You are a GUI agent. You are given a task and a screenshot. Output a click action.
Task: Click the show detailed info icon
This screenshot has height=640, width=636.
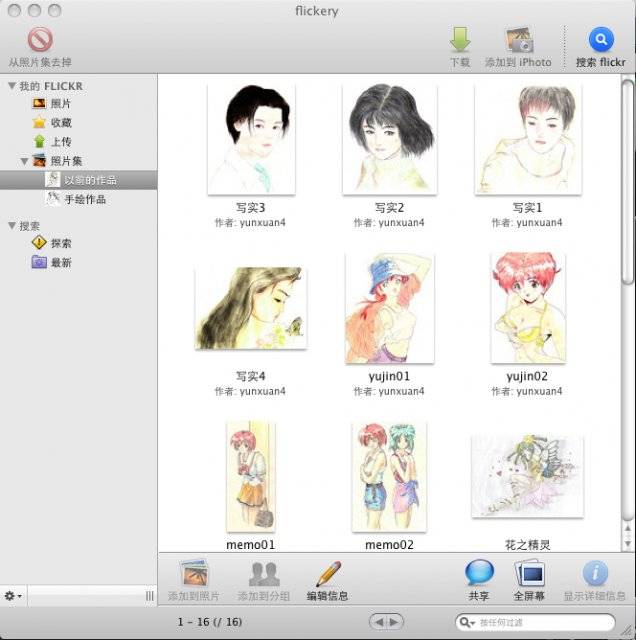(595, 574)
